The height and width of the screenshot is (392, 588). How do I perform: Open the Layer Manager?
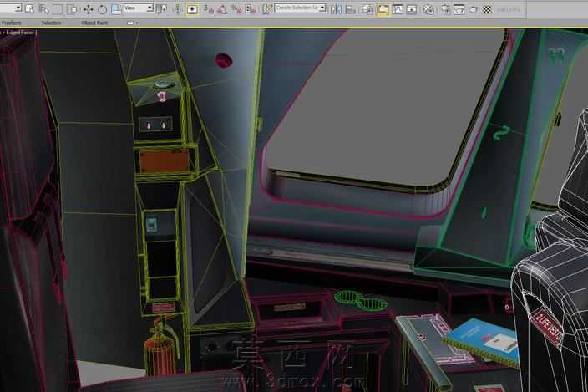(x=367, y=9)
